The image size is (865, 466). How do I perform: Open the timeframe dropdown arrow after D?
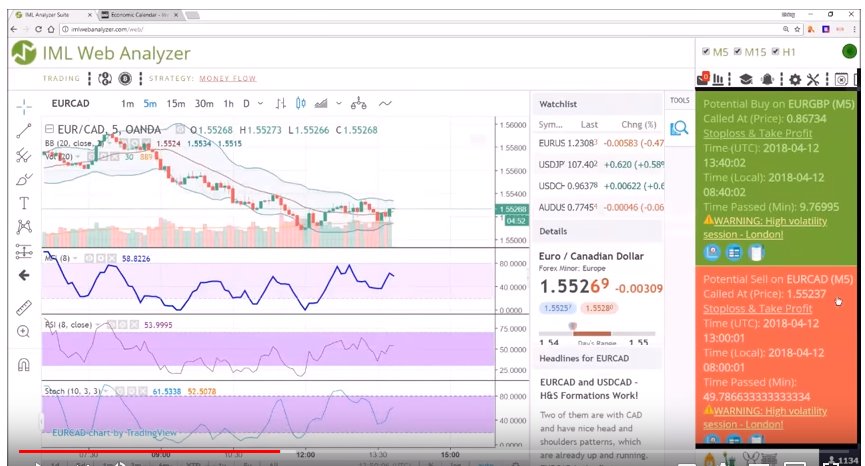[260, 103]
